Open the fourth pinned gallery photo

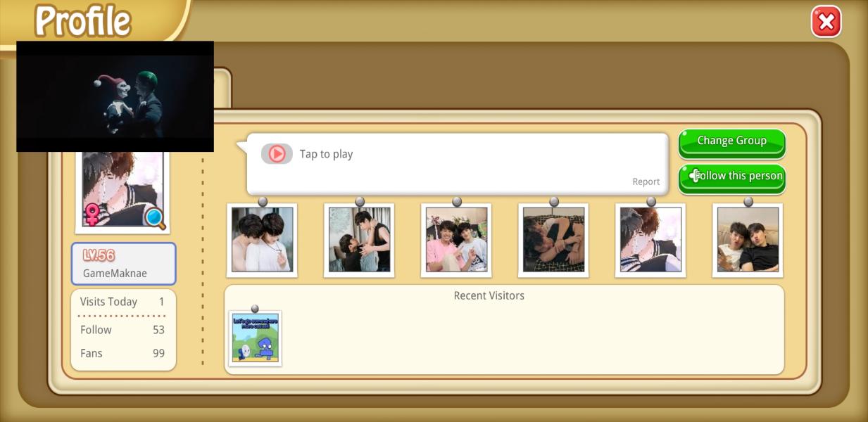[553, 240]
